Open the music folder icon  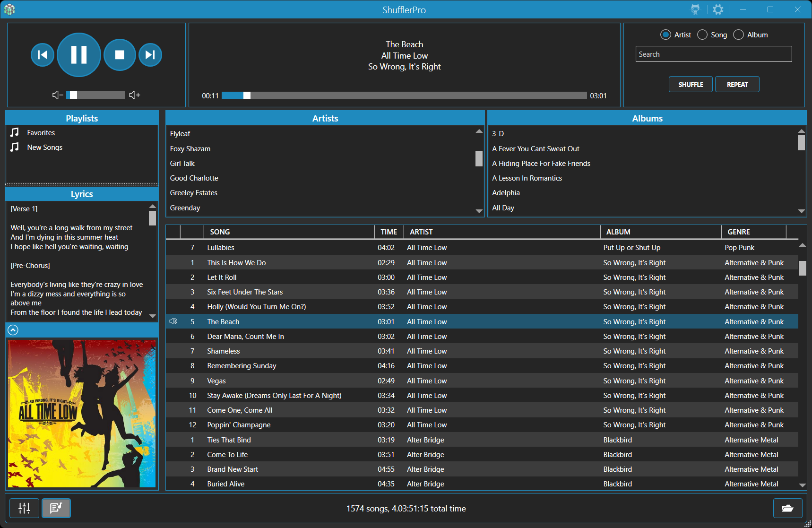(x=787, y=508)
